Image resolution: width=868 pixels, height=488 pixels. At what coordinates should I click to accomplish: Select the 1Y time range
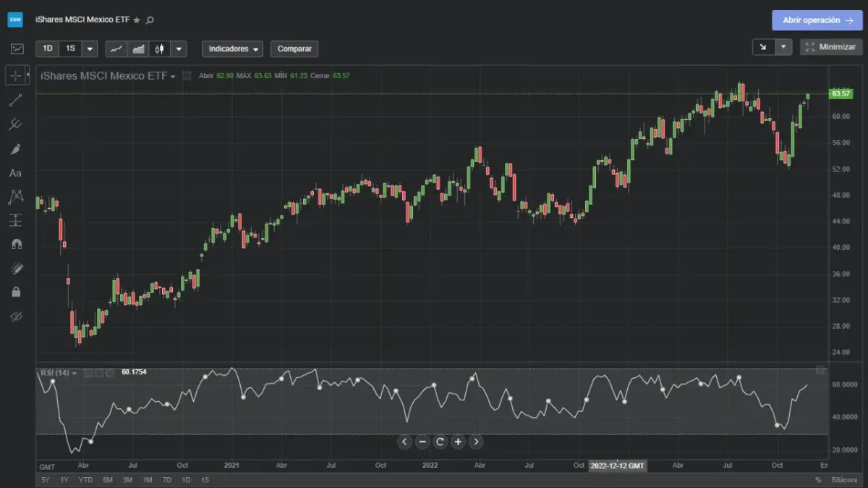tap(64, 480)
